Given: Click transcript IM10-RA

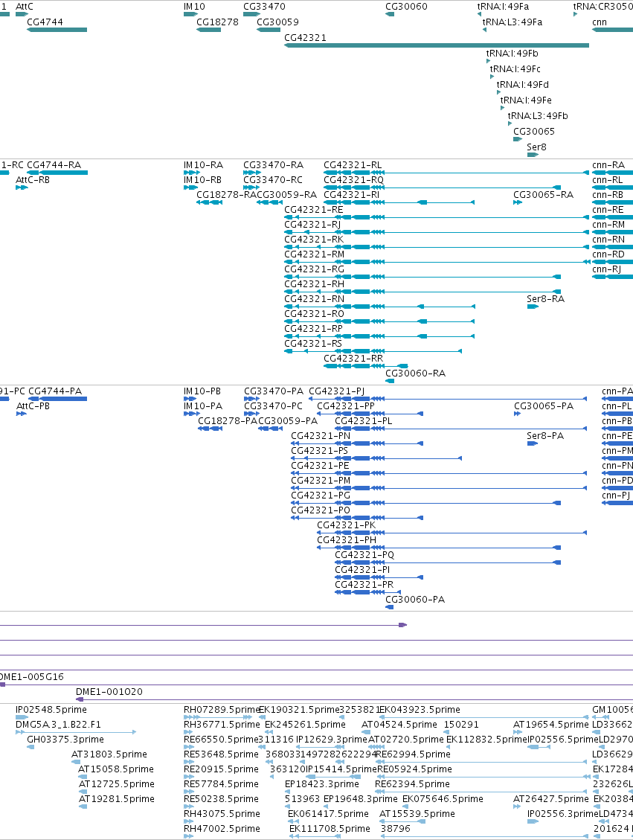Looking at the screenshot, I should pyautogui.click(x=192, y=173).
